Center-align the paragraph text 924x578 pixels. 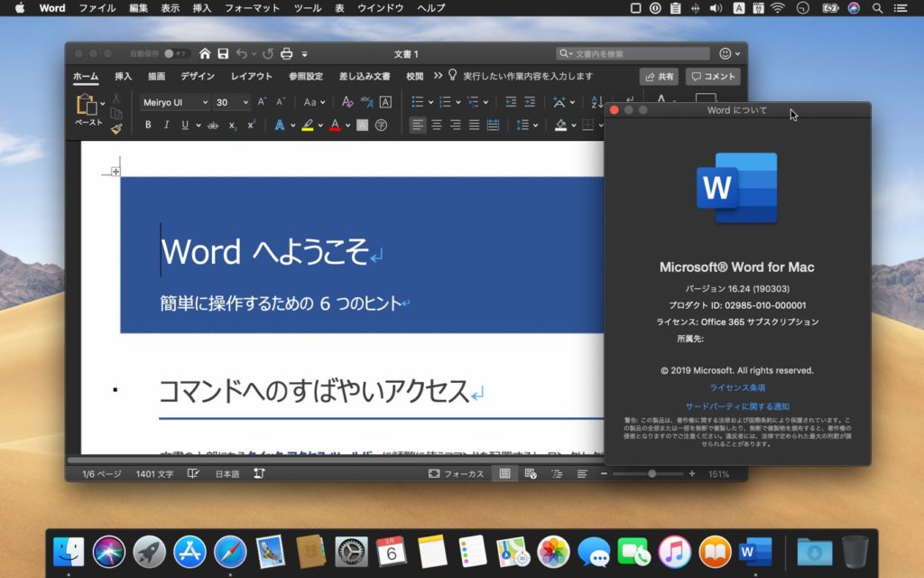[436, 125]
